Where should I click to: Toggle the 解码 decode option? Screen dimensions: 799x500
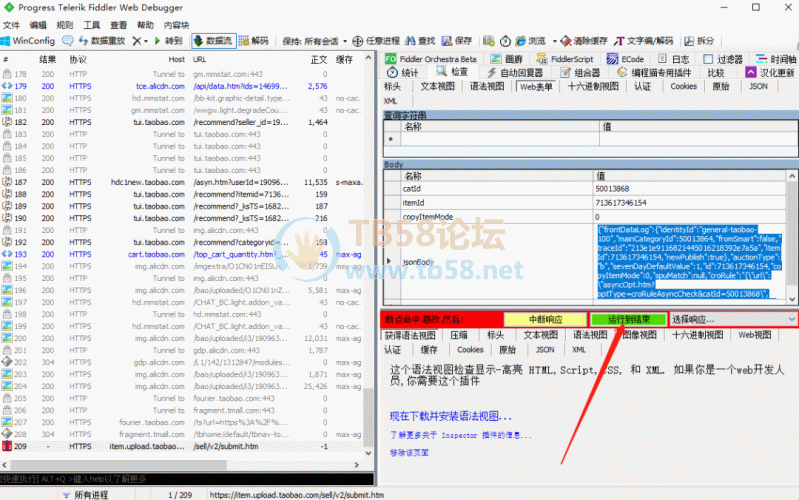click(254, 41)
